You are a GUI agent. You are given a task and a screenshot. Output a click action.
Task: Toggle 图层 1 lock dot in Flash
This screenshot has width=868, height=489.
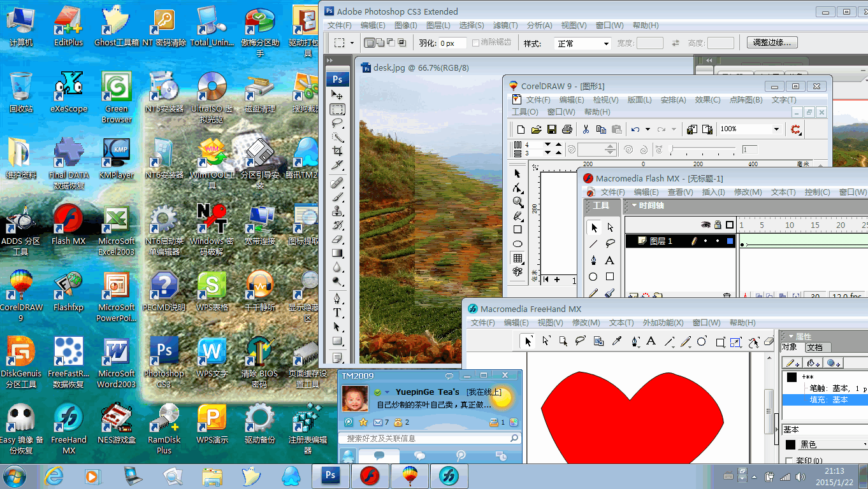[x=718, y=241]
